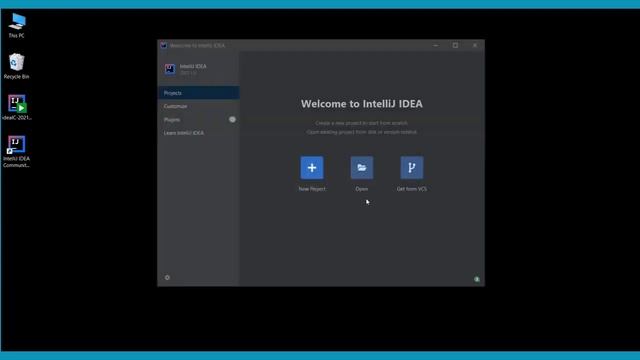Viewport: 640px width, 360px height.
Task: Click the Welcome to IntelliJ IDEA heading
Action: click(362, 104)
